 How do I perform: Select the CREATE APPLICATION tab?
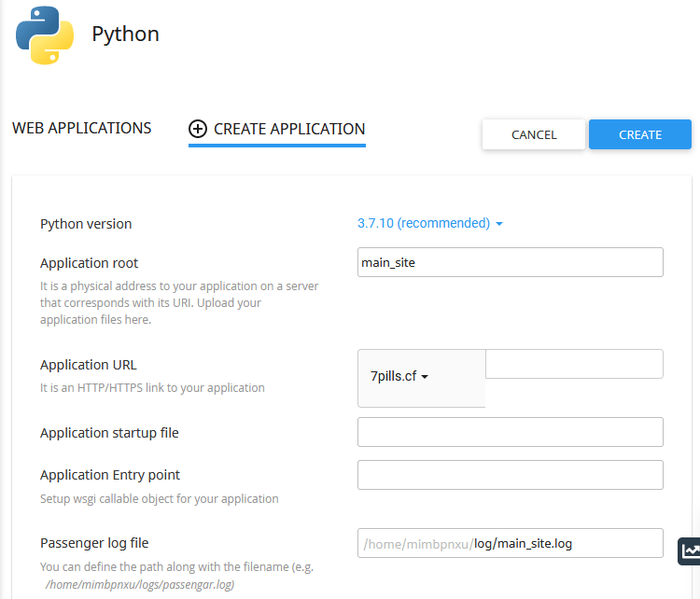pyautogui.click(x=277, y=129)
